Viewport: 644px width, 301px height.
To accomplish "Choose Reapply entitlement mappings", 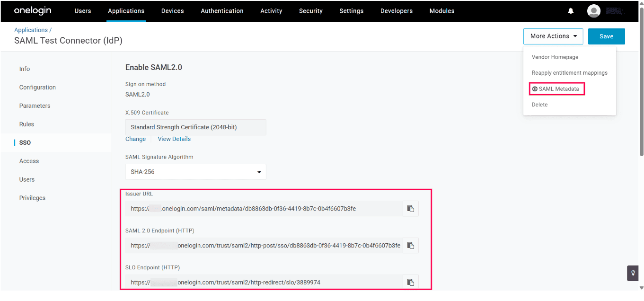I will 570,73.
